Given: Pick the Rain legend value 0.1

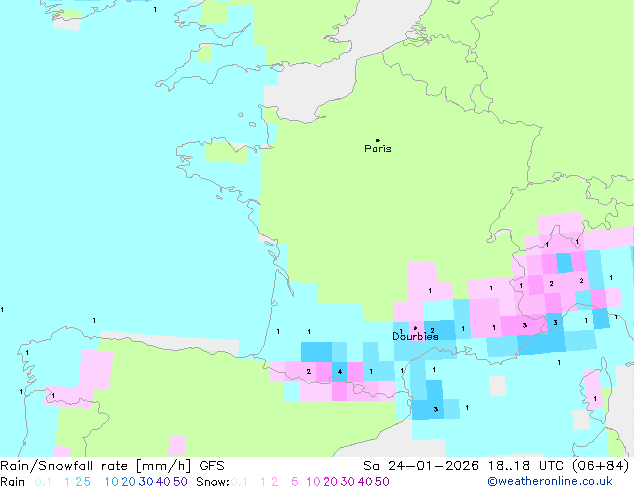Looking at the screenshot, I should click(43, 482).
